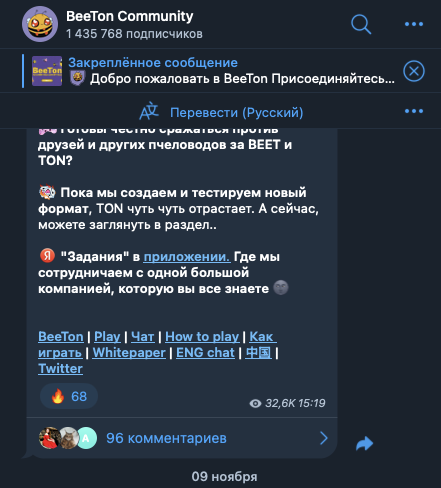Click commenter avatars beside comments count
Viewport: 441px width, 488px height.
68,438
